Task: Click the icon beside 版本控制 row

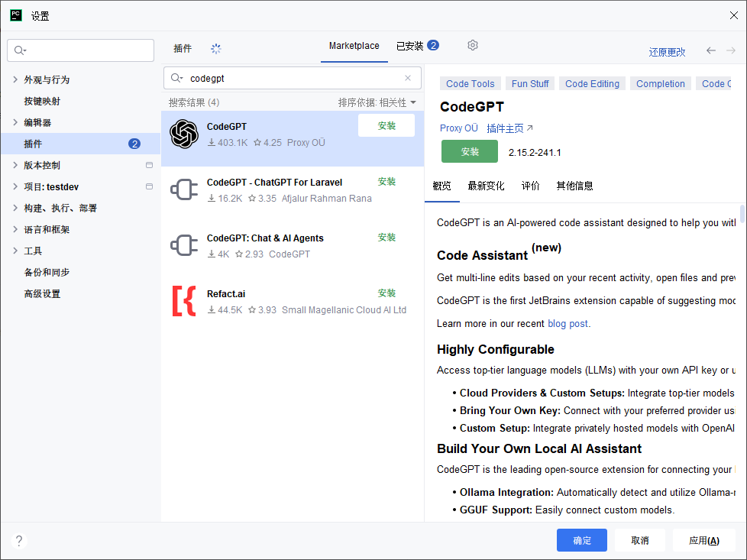Action: click(x=149, y=165)
